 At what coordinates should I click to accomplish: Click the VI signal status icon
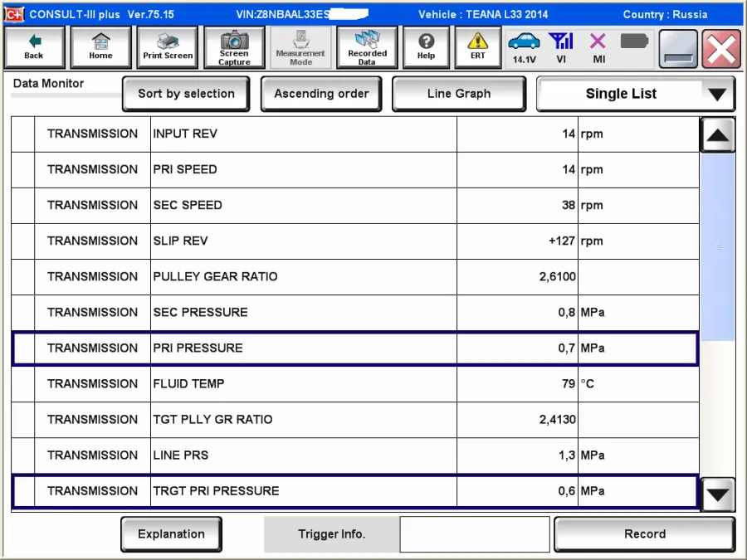(561, 47)
